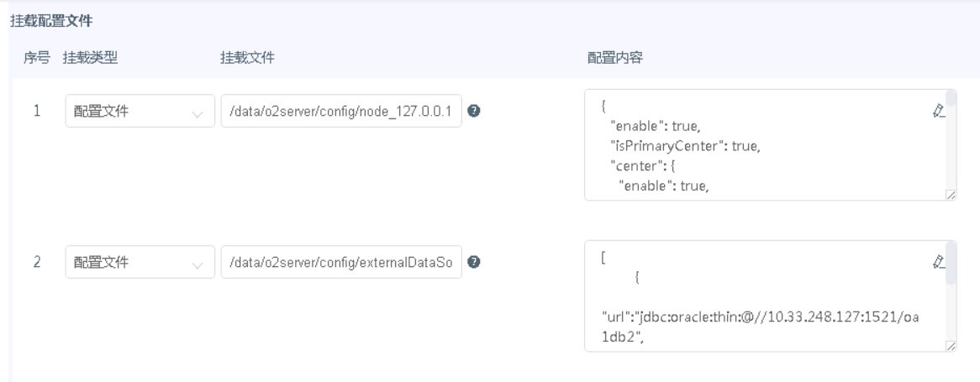Open the editor icon in first config content box
980x382 pixels.
click(940, 109)
